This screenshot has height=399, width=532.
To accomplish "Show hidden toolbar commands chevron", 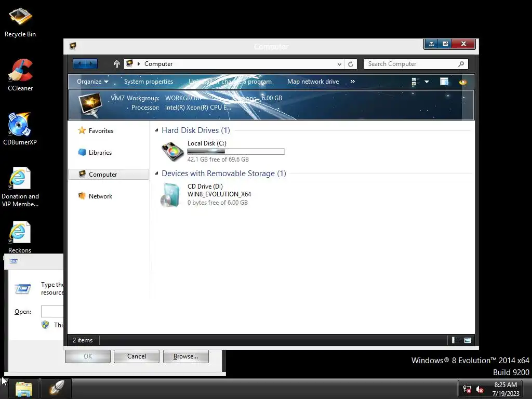I will (353, 82).
